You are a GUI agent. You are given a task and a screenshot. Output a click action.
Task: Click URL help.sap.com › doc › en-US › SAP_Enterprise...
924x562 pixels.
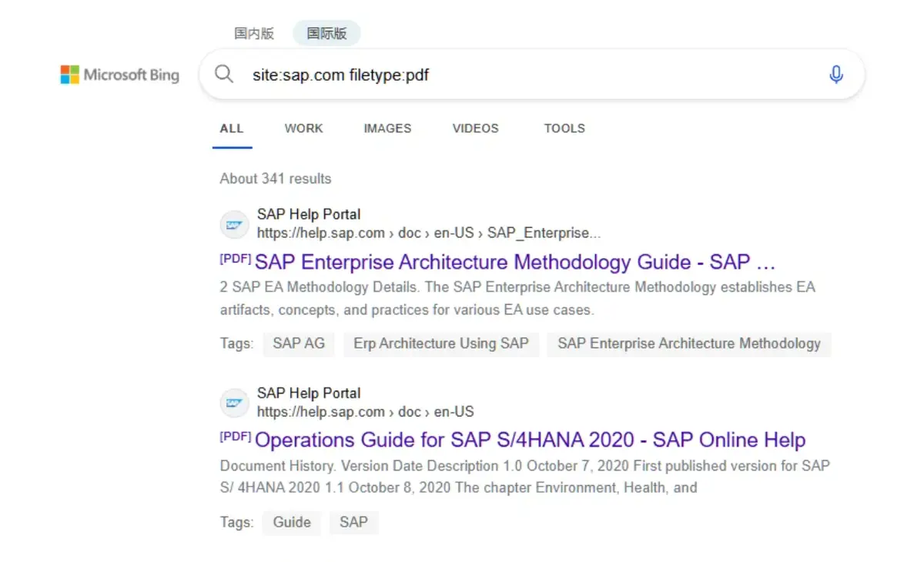(x=429, y=233)
